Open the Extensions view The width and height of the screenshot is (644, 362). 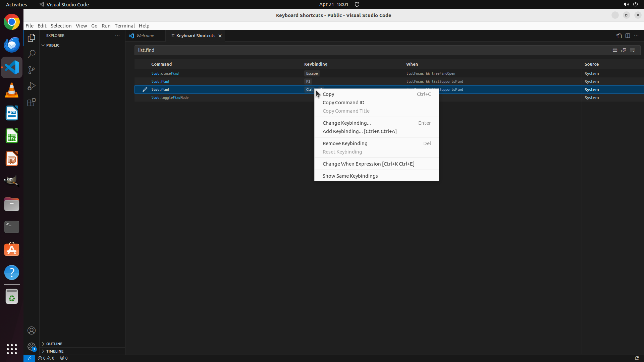32,102
